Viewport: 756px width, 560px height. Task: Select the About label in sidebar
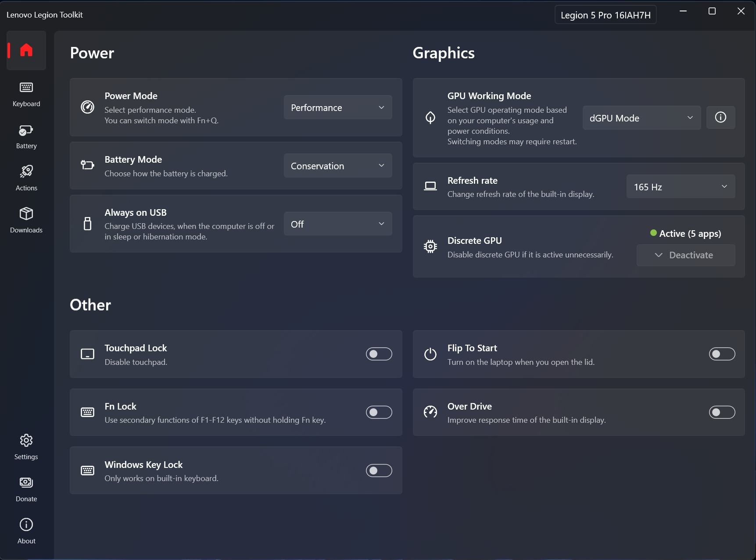tap(26, 541)
